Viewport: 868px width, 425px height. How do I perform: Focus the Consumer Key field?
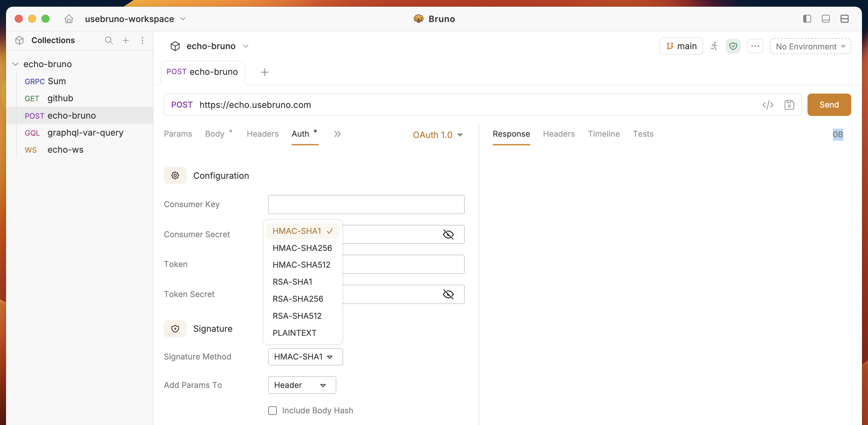point(366,204)
